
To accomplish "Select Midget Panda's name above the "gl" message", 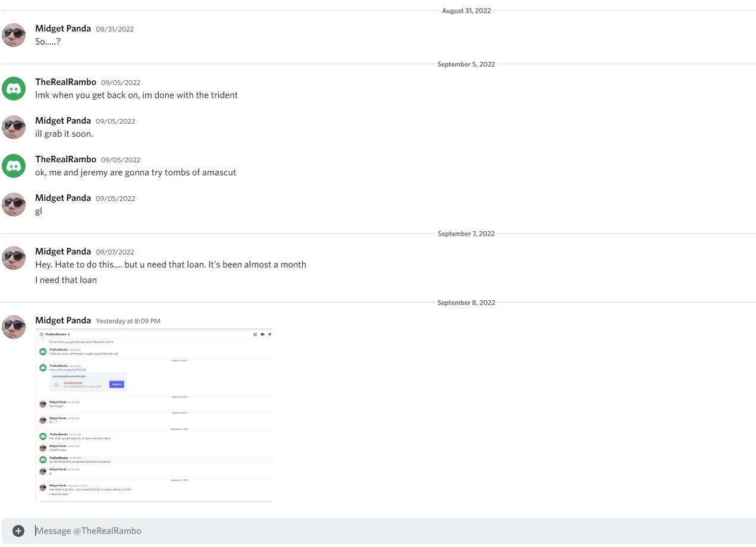I will pos(63,198).
